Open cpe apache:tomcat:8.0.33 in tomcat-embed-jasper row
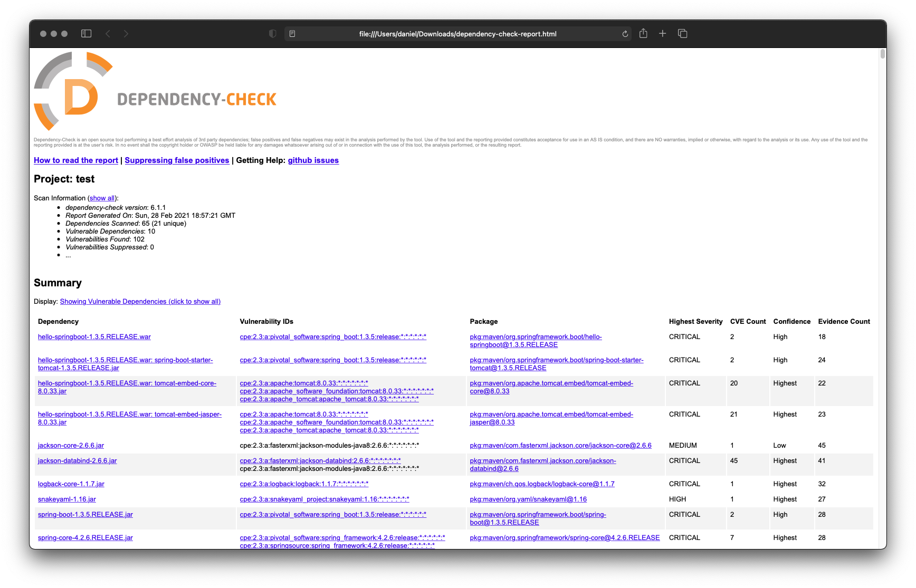The height and width of the screenshot is (588, 916). [x=304, y=415]
